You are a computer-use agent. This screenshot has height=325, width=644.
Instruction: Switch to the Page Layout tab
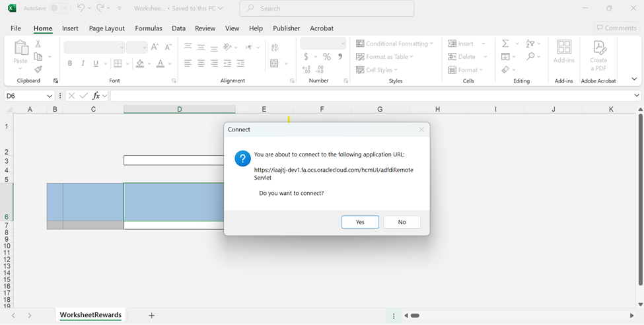point(107,28)
